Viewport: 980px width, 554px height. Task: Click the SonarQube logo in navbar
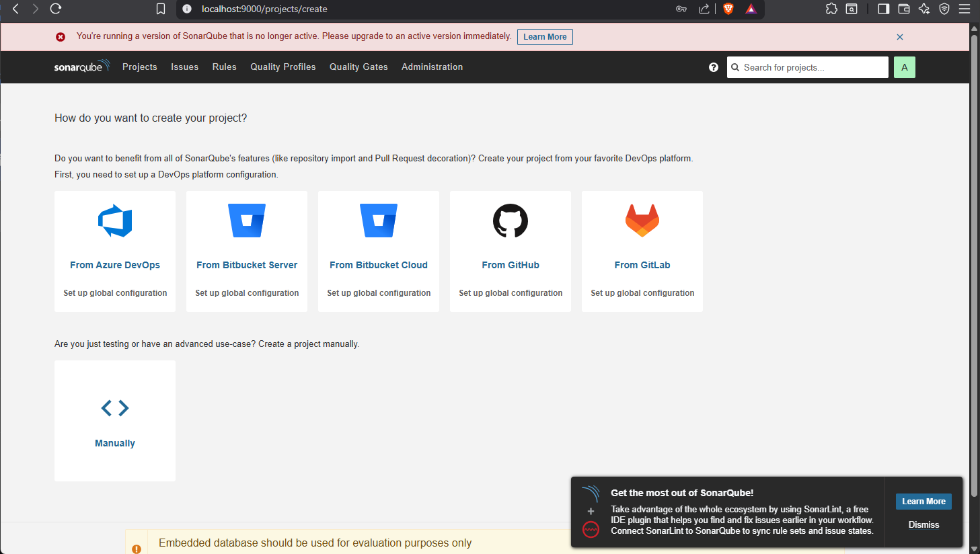(81, 67)
